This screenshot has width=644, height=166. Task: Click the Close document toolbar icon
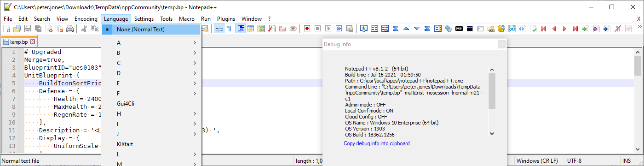click(x=49, y=29)
